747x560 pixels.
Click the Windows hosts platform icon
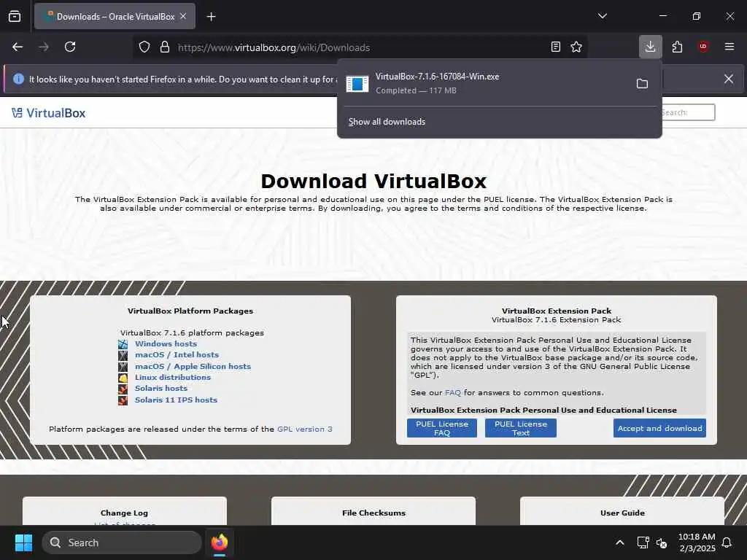(x=123, y=344)
